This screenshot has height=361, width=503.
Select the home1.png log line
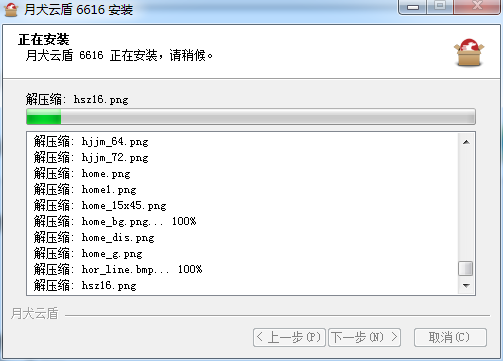point(85,190)
